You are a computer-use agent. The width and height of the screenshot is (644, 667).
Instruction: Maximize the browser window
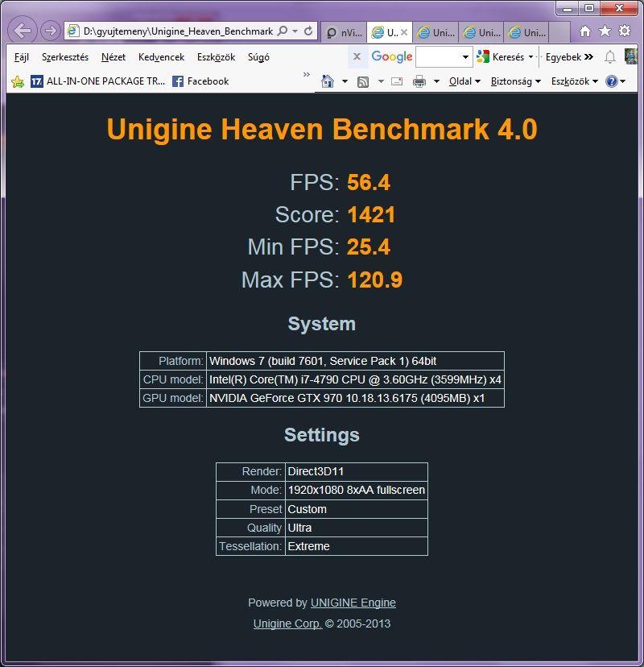click(x=589, y=8)
